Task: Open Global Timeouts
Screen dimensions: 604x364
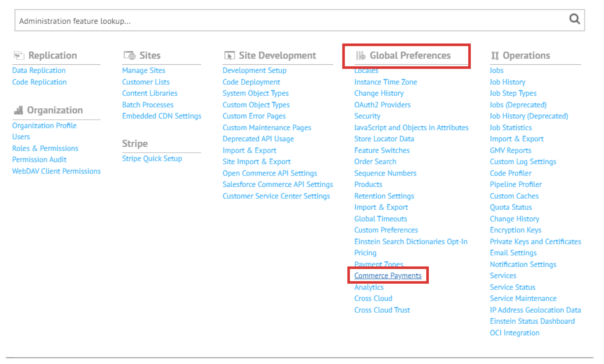Action: pos(381,219)
